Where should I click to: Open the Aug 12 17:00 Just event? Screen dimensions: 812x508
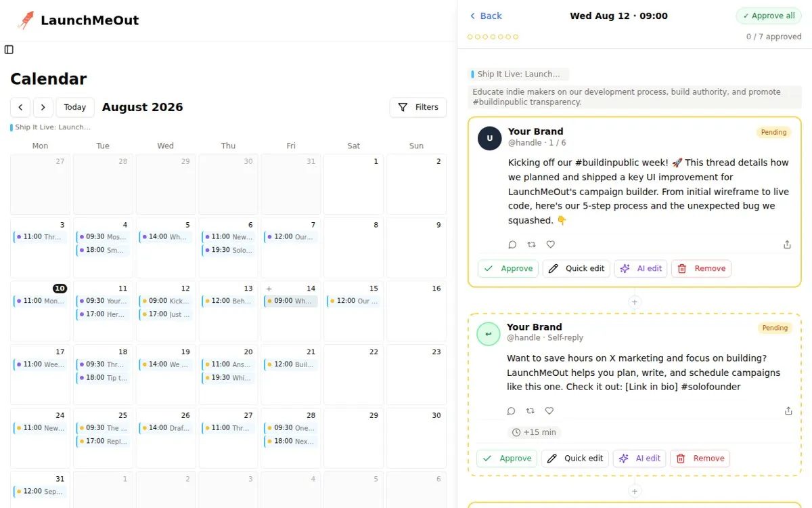166,314
